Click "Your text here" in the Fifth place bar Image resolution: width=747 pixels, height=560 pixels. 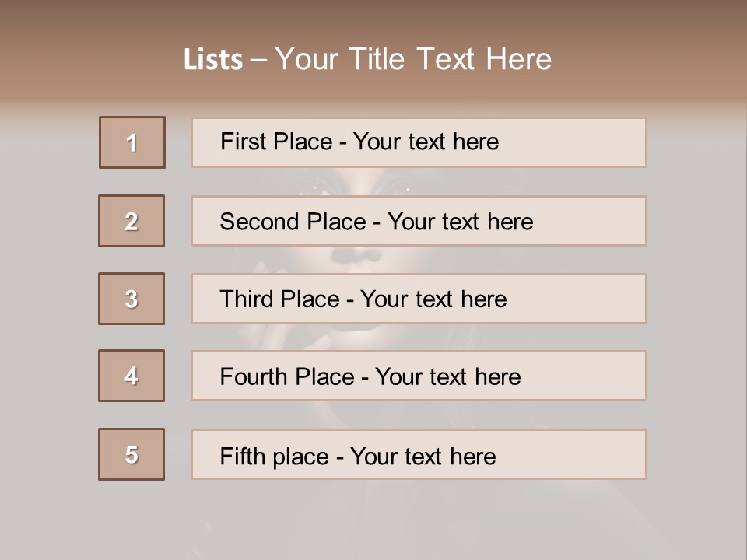pyautogui.click(x=423, y=456)
